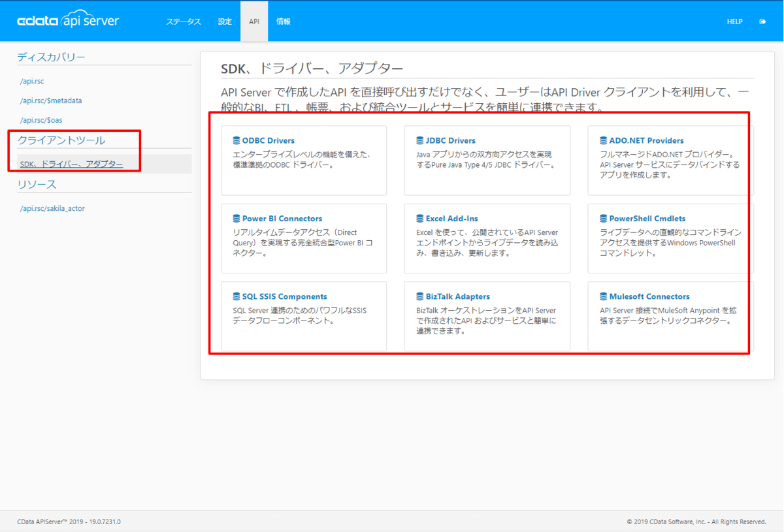Open the SQL SSIS Components link
Screen dimensions: 784x532
coord(285,296)
